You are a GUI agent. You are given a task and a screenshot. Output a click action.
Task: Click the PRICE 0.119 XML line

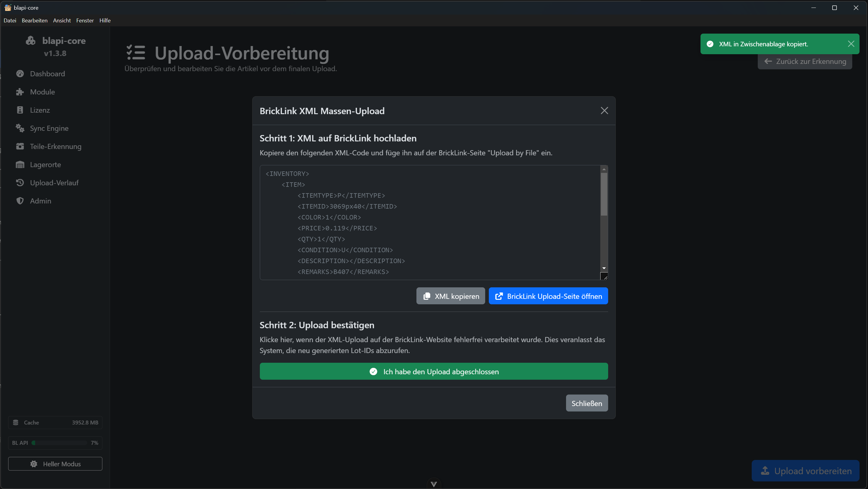pyautogui.click(x=337, y=228)
